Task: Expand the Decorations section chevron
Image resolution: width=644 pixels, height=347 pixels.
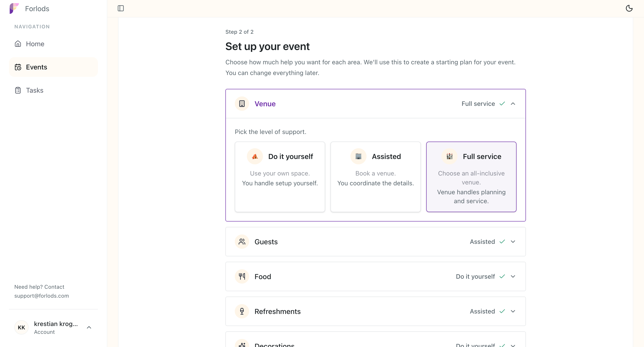Action: [513, 345]
